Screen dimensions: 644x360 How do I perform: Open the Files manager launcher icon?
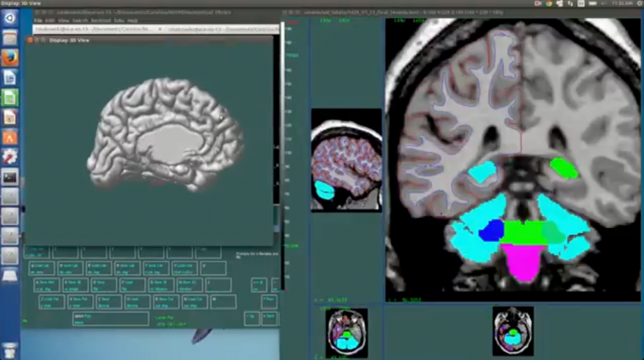coord(10,38)
